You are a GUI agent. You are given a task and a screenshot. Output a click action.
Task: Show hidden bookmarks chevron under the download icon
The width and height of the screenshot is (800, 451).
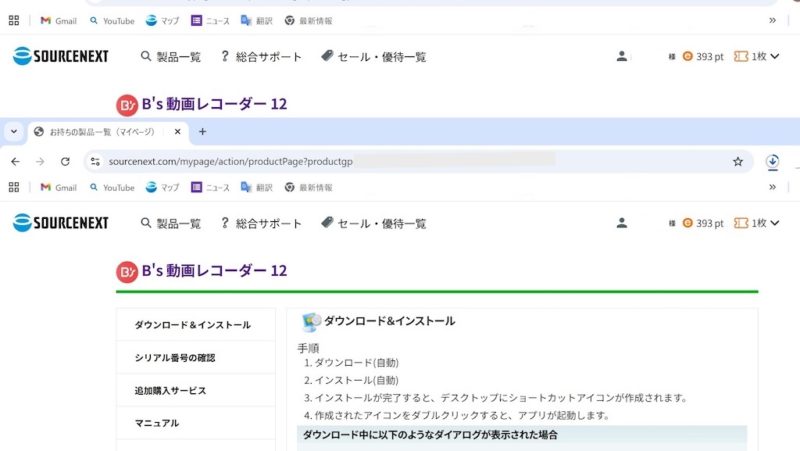tap(772, 187)
